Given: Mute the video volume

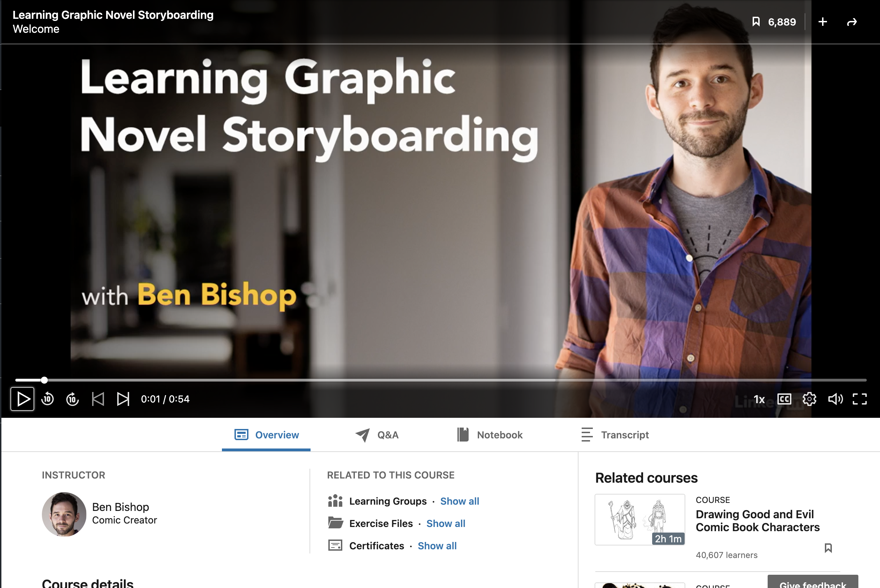Looking at the screenshot, I should tap(835, 399).
